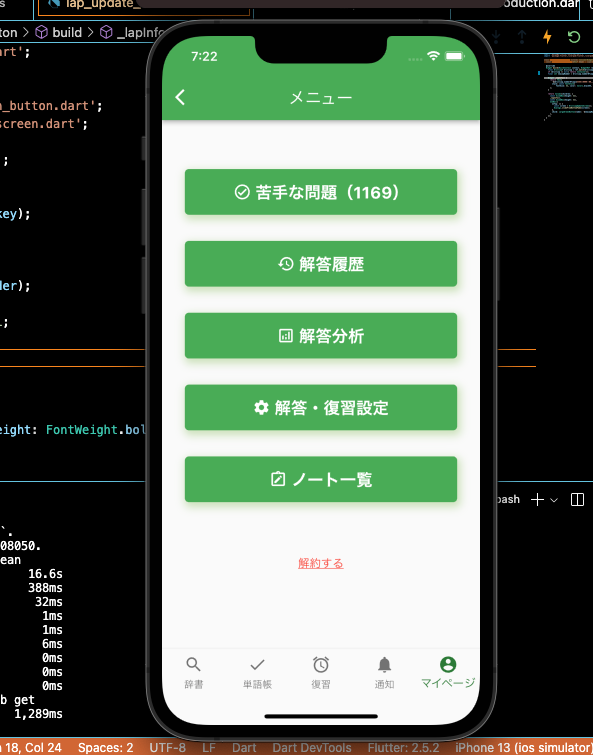The height and width of the screenshot is (755, 593).
Task: Open the 解答分析 button
Action: pyautogui.click(x=321, y=336)
